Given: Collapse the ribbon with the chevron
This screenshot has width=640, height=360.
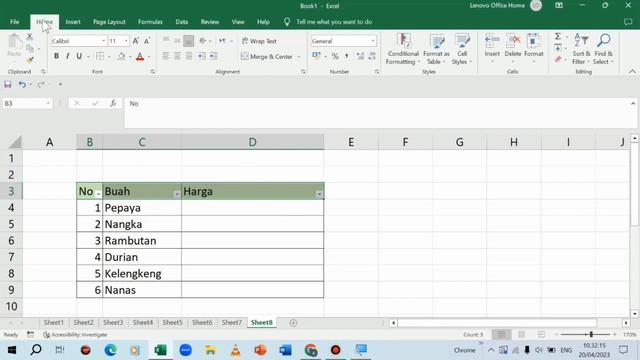Looking at the screenshot, I should coord(632,71).
